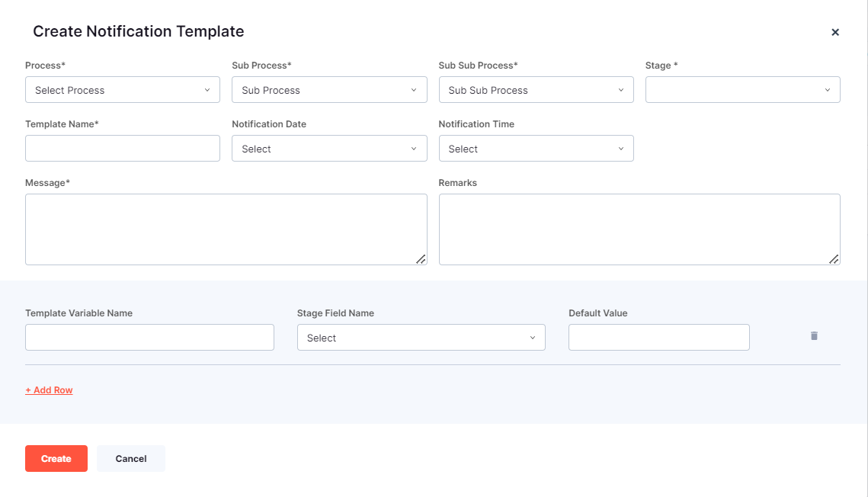Open the Process dropdown
868x497 pixels.
pyautogui.click(x=122, y=89)
